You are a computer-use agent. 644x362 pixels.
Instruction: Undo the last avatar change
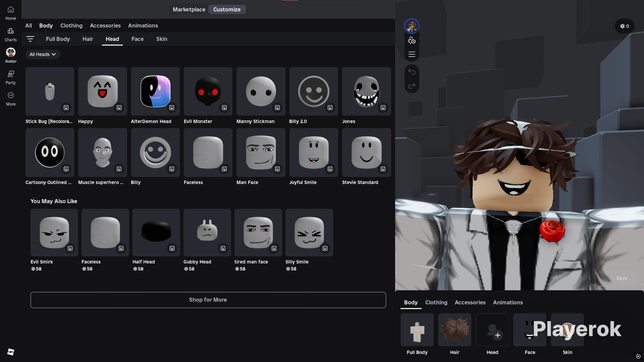pyautogui.click(x=412, y=72)
